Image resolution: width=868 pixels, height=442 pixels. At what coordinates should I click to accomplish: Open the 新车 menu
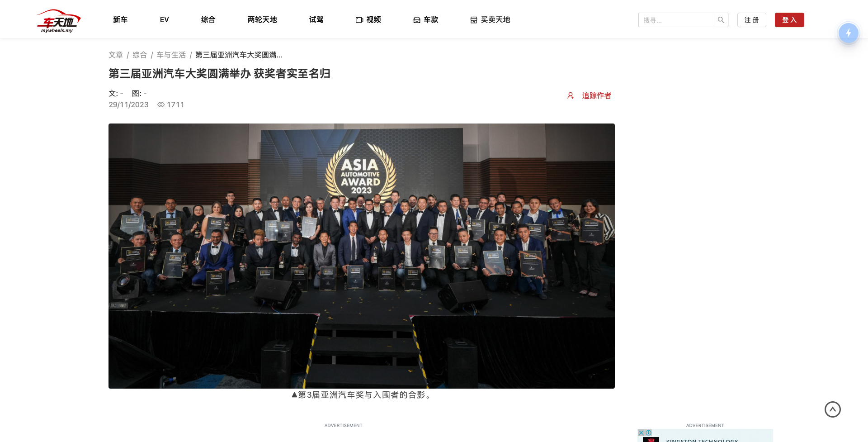tap(120, 19)
